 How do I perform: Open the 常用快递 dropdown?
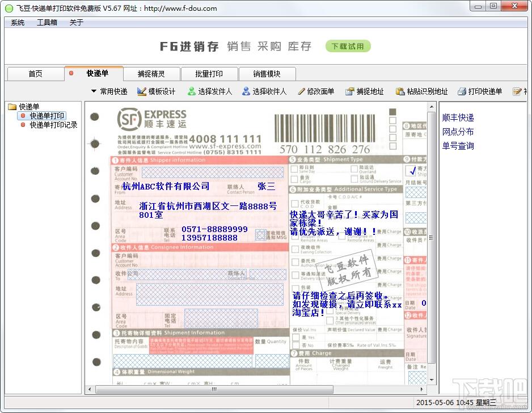click(x=109, y=91)
